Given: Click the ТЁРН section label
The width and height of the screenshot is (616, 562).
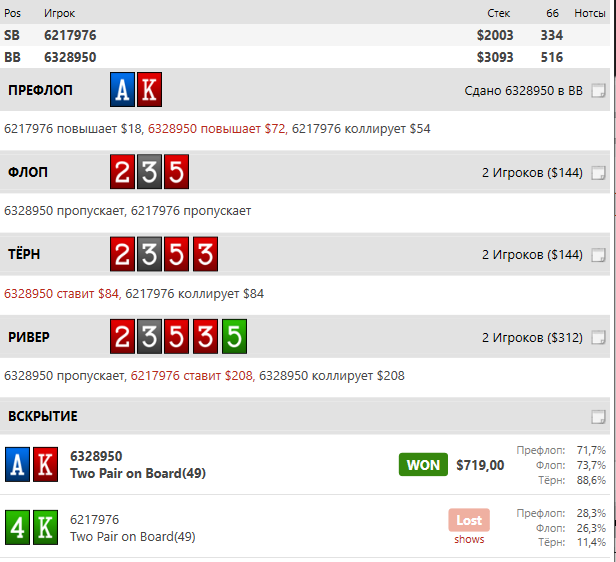Looking at the screenshot, I should [x=24, y=254].
